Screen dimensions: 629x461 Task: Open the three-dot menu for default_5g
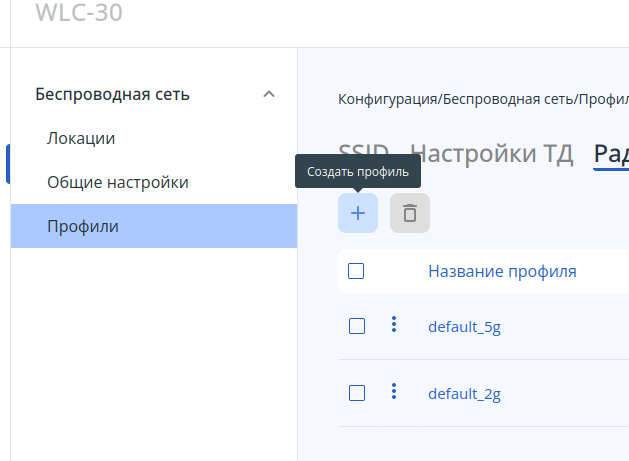pyautogui.click(x=394, y=325)
